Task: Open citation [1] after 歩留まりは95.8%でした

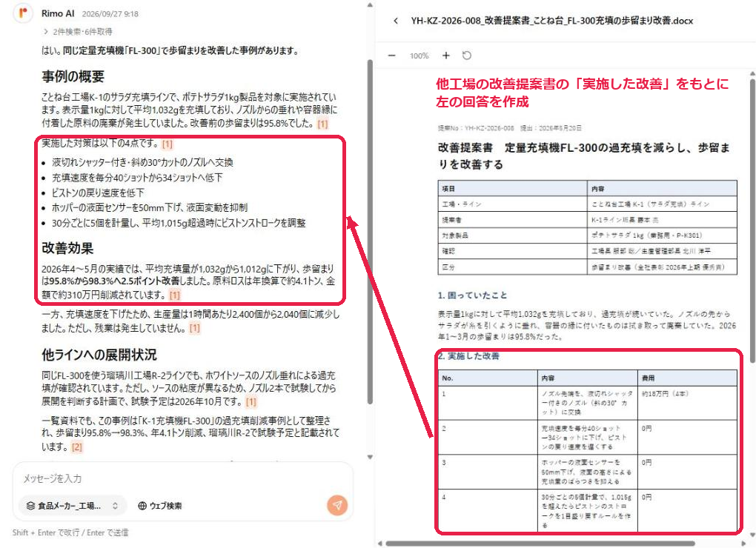Action: pos(322,124)
